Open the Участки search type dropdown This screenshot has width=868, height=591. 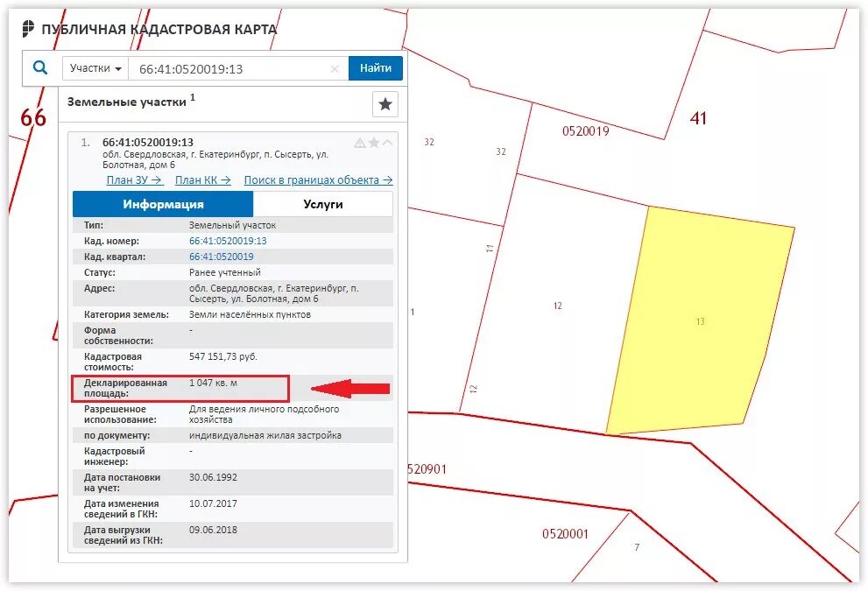point(95,68)
